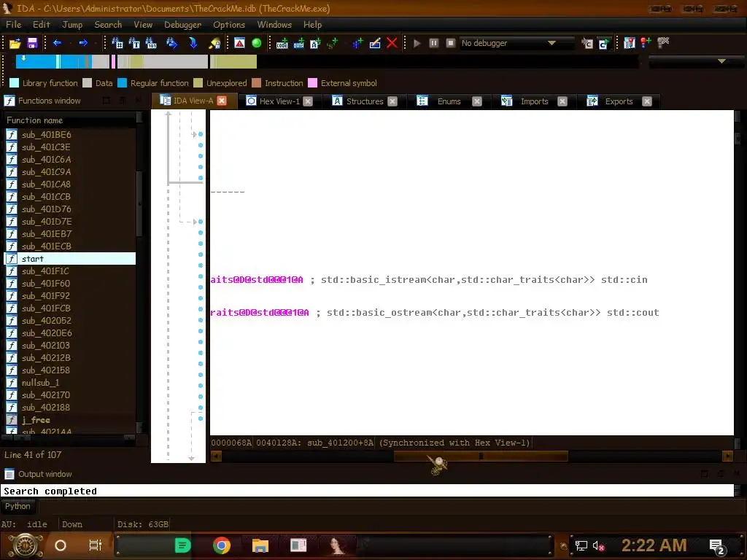Click the Output window panel icon

pos(9,474)
